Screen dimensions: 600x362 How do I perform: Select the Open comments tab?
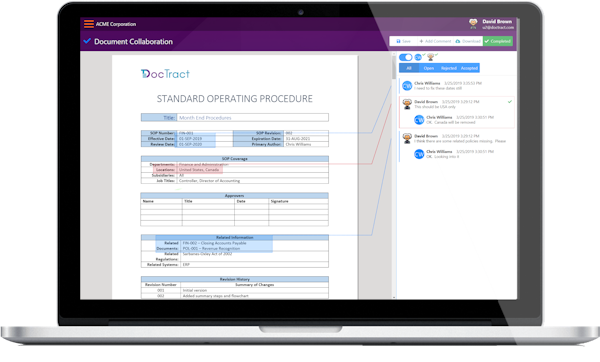pyautogui.click(x=429, y=68)
